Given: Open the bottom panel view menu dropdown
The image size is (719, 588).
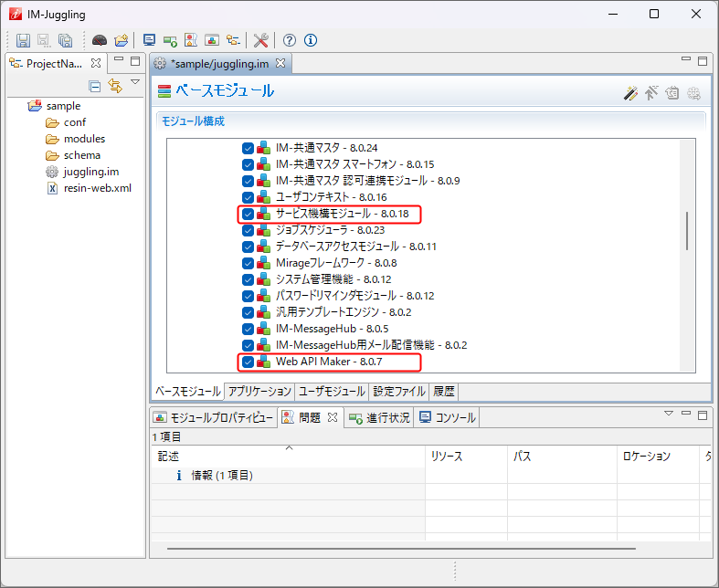Looking at the screenshot, I should click(x=669, y=414).
